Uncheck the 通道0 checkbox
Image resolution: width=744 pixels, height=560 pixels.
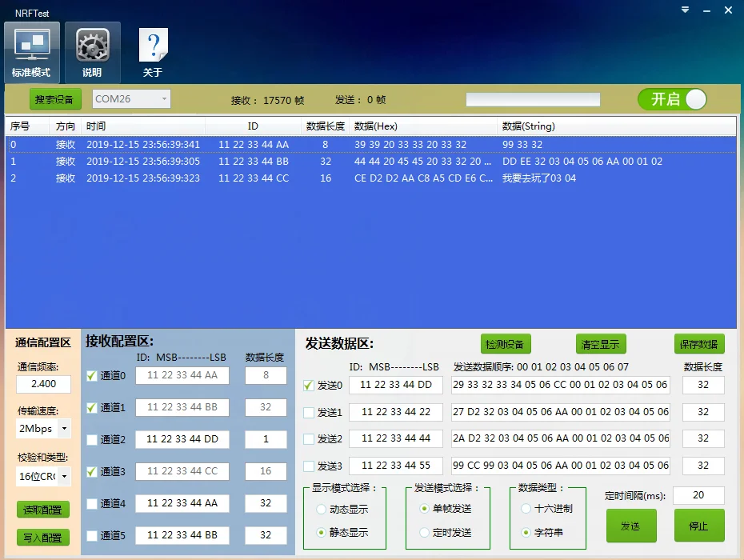tap(92, 376)
